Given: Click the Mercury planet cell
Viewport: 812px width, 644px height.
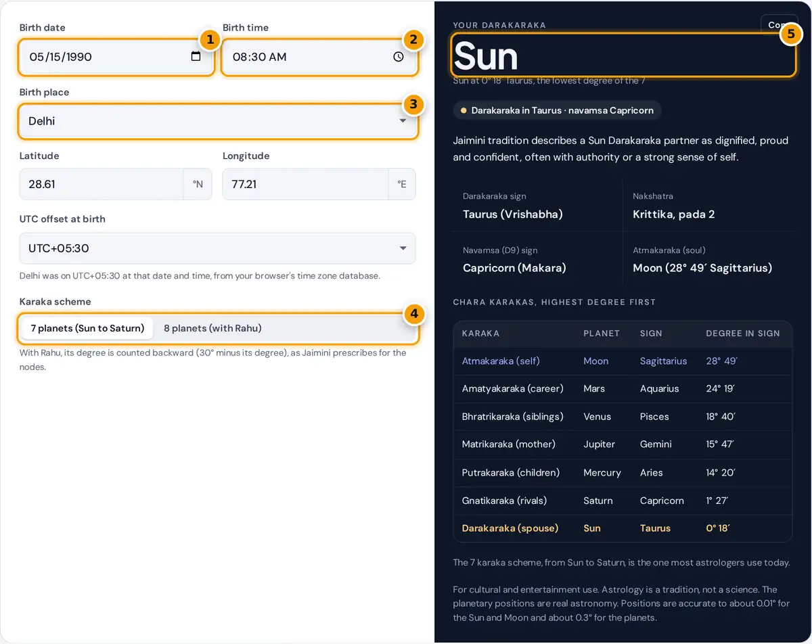Looking at the screenshot, I should [602, 473].
